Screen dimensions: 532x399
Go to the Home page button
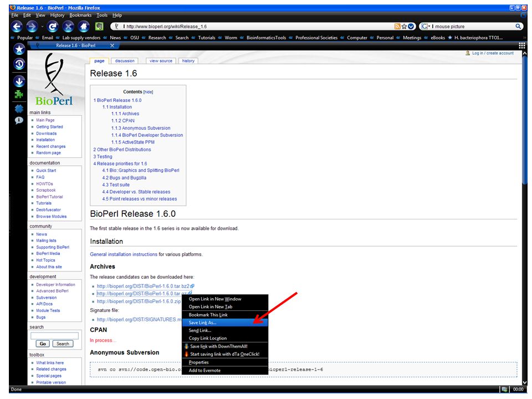pyautogui.click(x=84, y=27)
